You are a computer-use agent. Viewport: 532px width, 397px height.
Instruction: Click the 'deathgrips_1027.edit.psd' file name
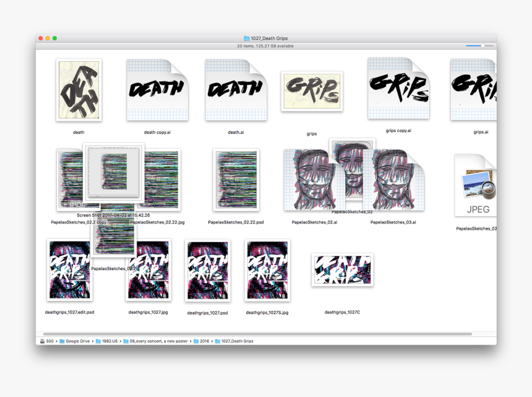69,312
